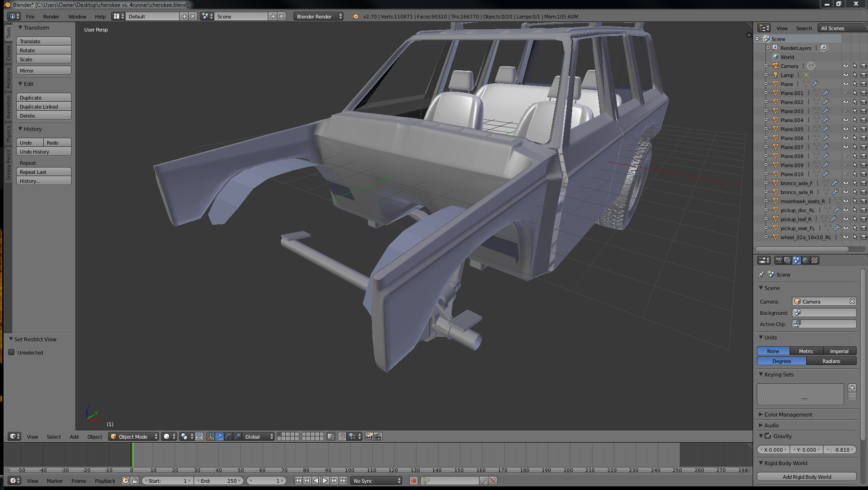
Task: Open the Render menu
Action: (x=51, y=16)
